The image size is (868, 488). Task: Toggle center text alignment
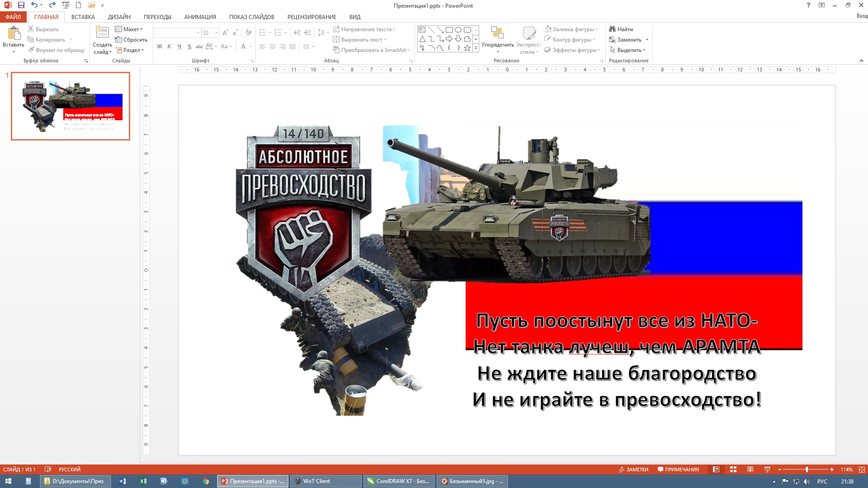point(272,47)
